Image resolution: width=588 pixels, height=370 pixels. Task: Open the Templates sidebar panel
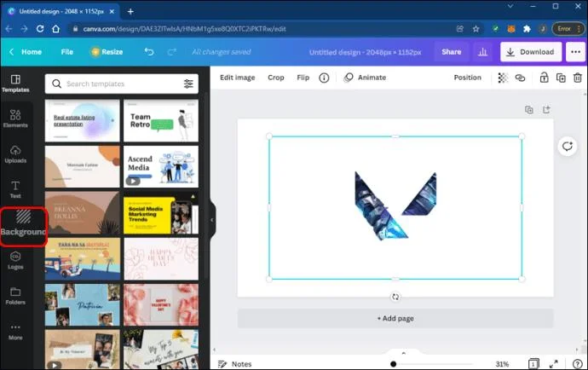click(15, 84)
